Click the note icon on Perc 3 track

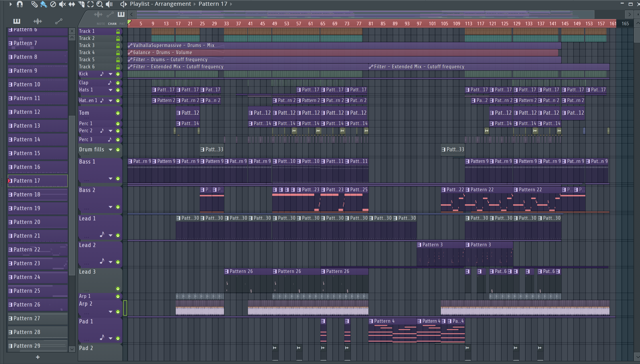(x=110, y=140)
